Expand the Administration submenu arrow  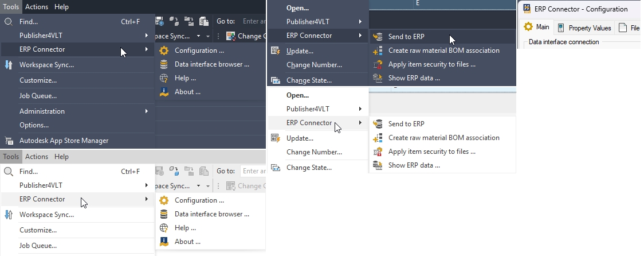click(147, 111)
